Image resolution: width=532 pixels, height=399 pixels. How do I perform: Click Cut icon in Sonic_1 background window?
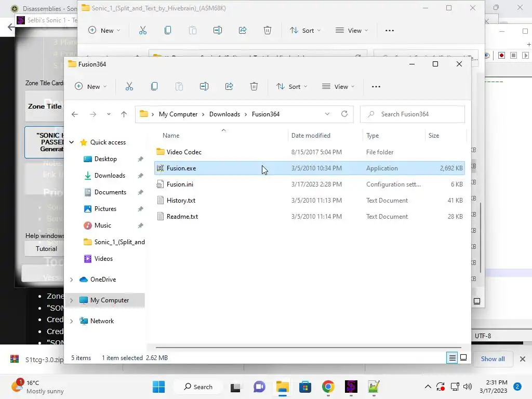[x=143, y=31]
